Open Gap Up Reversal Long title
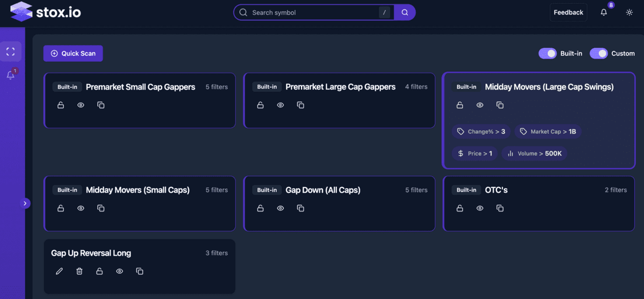This screenshot has width=644, height=299. [x=91, y=253]
